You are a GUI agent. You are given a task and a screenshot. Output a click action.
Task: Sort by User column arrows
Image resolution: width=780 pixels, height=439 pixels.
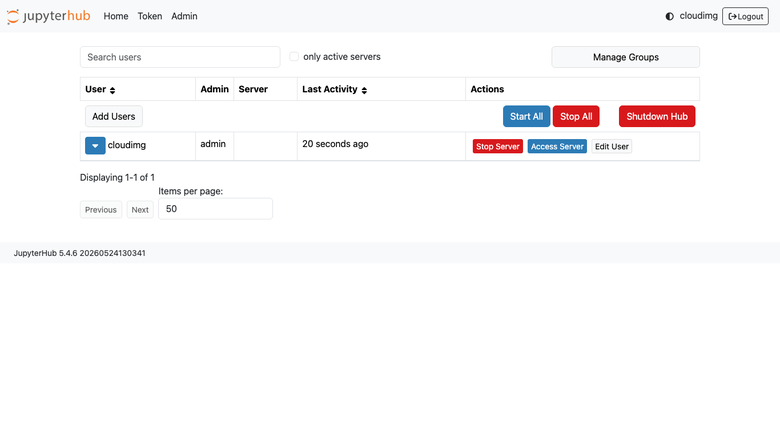pyautogui.click(x=112, y=90)
